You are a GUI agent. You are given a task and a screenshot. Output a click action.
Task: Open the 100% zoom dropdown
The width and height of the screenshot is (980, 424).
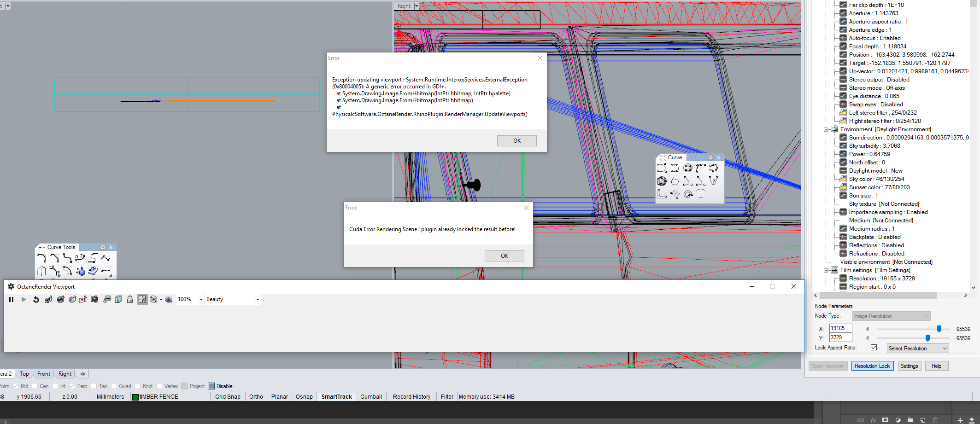(201, 300)
